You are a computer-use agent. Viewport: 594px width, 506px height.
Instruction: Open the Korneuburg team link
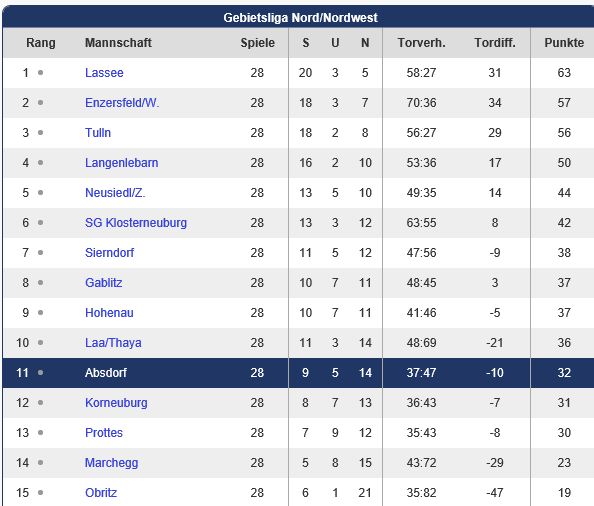116,403
